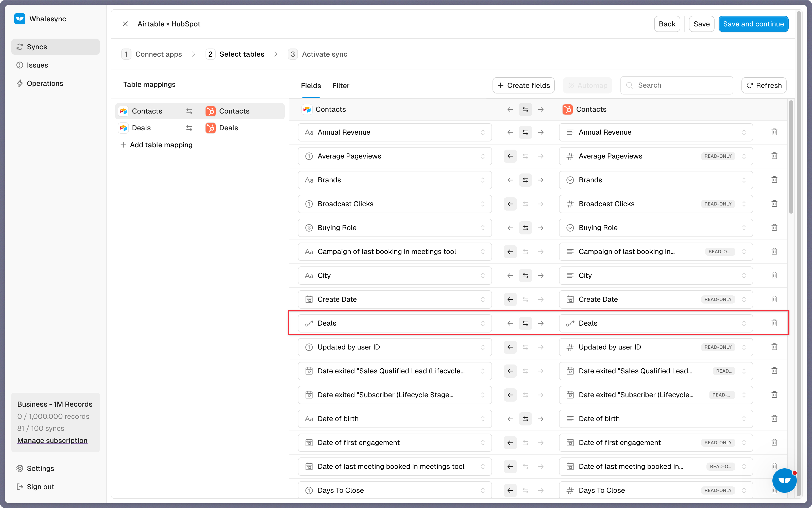812x508 pixels.
Task: Open the Whalesync chat support bubble
Action: (x=784, y=481)
